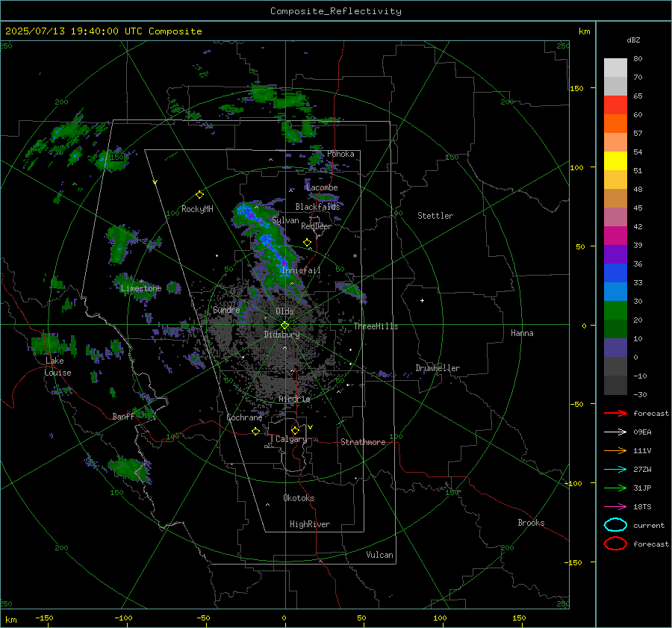Click the Calgary city label

coord(291,439)
